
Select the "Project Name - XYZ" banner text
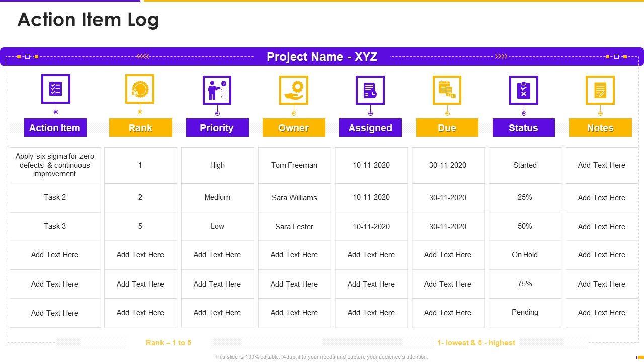point(322,57)
